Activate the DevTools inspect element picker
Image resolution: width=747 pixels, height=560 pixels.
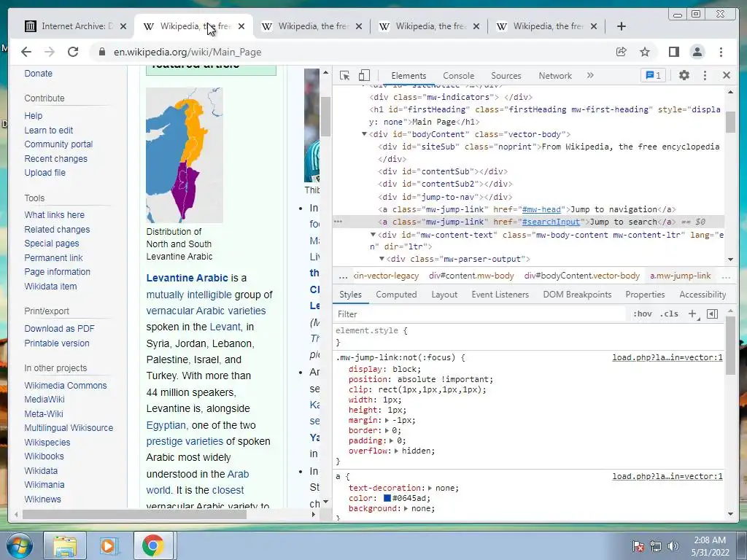pyautogui.click(x=345, y=75)
